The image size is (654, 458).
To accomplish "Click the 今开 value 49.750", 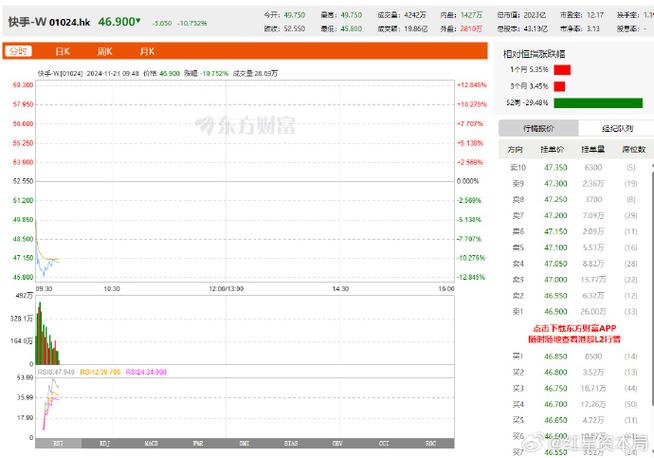I will (x=294, y=15).
